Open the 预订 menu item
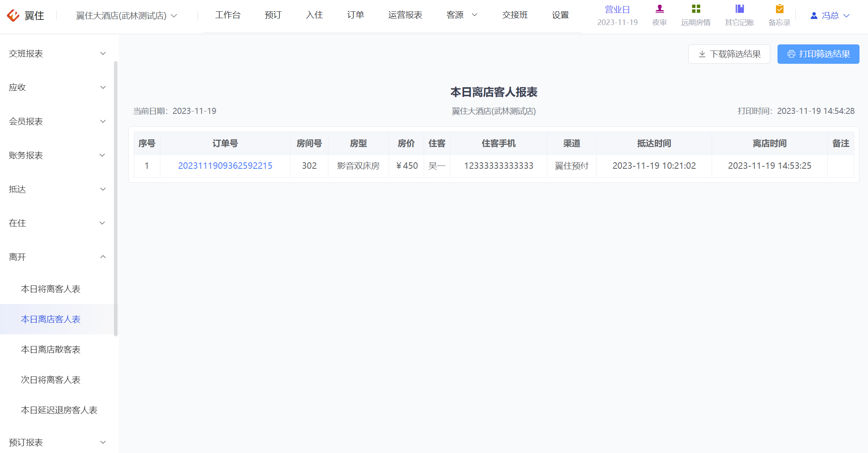The height and width of the screenshot is (453, 868). tap(273, 15)
